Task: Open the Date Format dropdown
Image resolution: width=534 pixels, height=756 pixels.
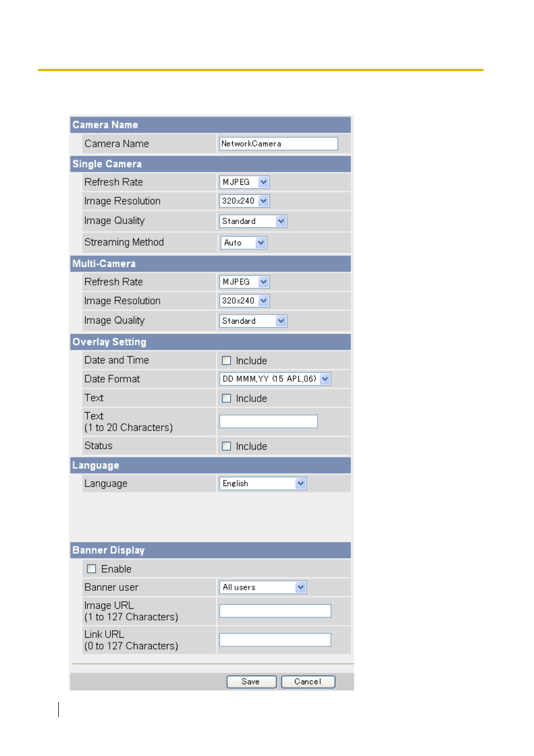Action: 275,379
